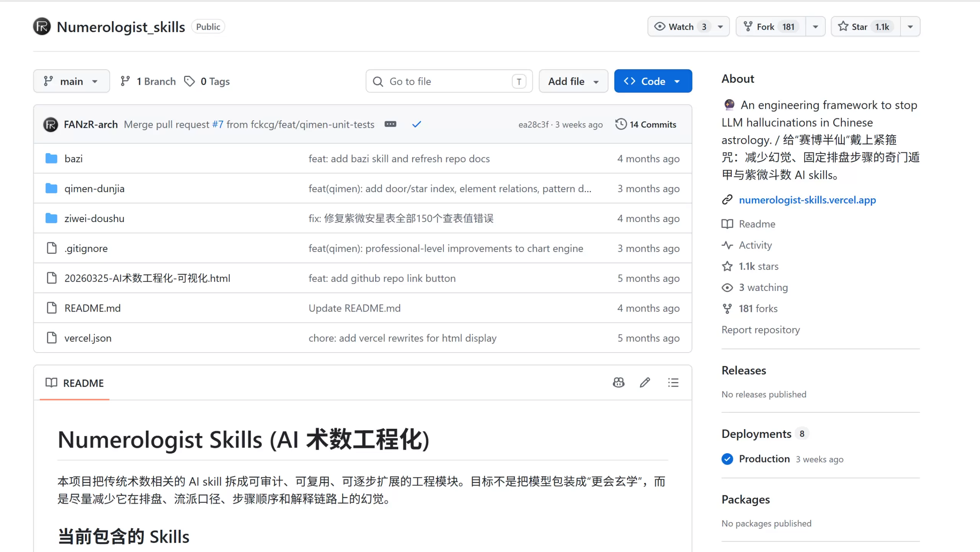Click the Readme link in About sidebar

tap(757, 224)
